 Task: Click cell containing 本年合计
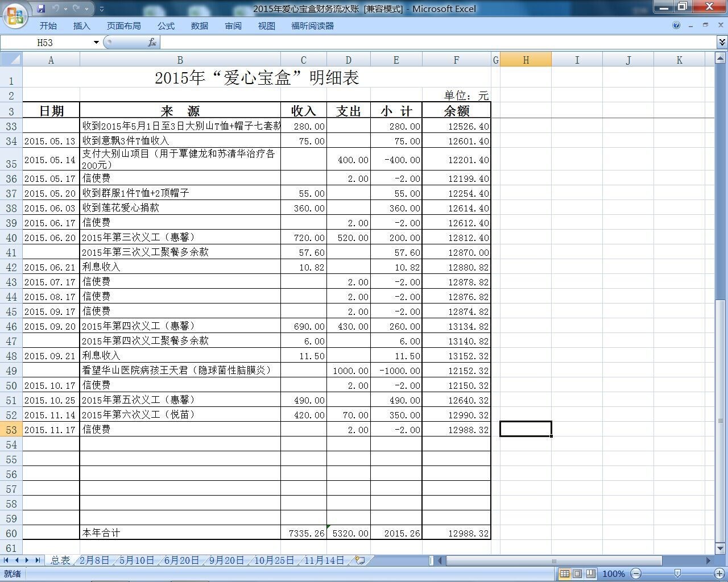(180, 533)
